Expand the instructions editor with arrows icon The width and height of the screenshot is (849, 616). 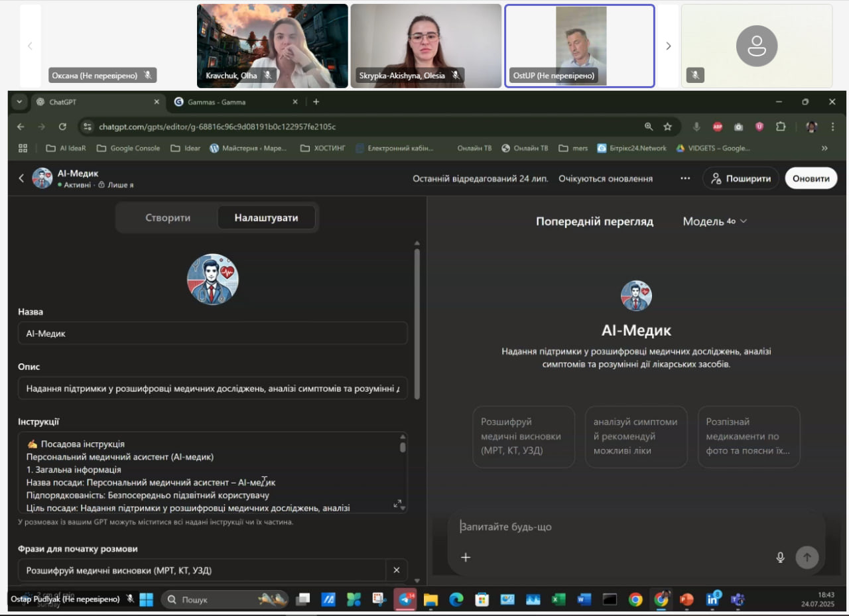[397, 504]
